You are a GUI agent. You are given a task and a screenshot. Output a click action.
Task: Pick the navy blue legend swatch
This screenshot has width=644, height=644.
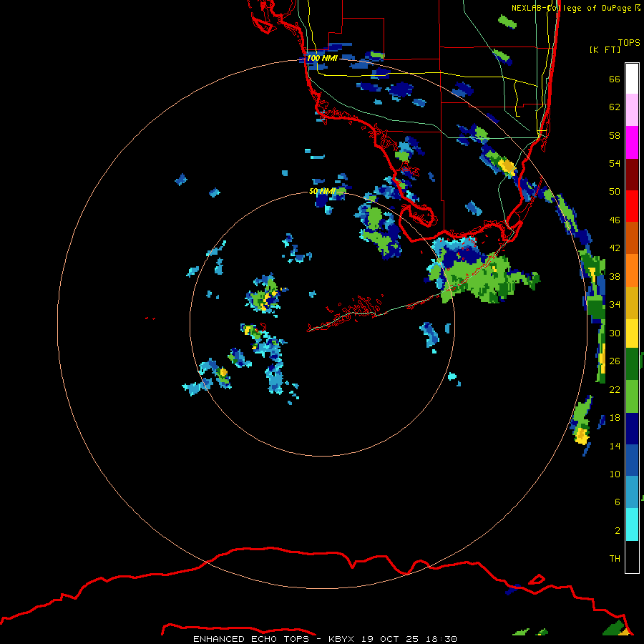(632, 429)
